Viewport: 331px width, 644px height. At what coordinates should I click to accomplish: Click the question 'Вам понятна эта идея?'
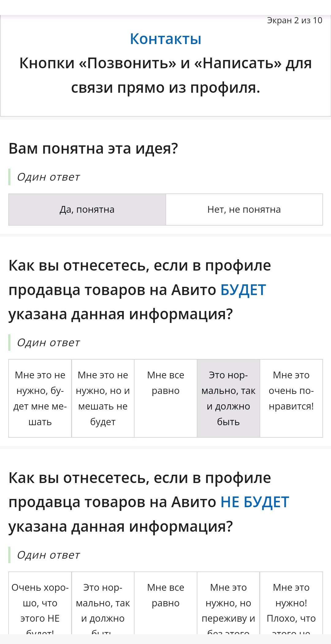93,149
